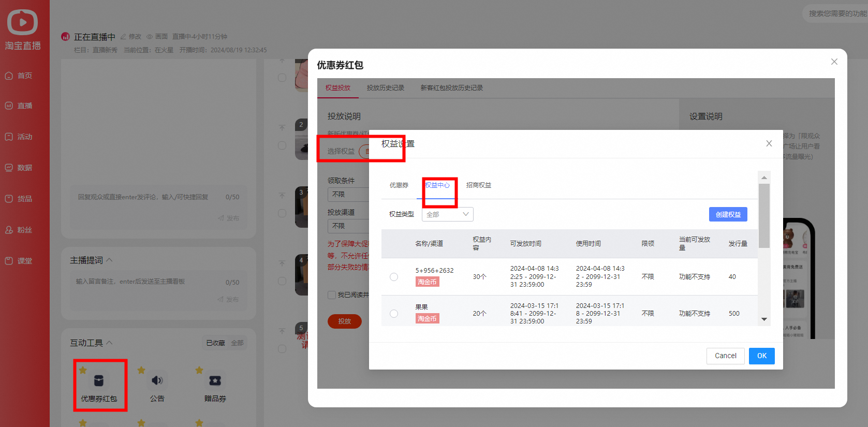Switch to the 优惠券 tab
This screenshot has width=868, height=427.
(x=399, y=185)
